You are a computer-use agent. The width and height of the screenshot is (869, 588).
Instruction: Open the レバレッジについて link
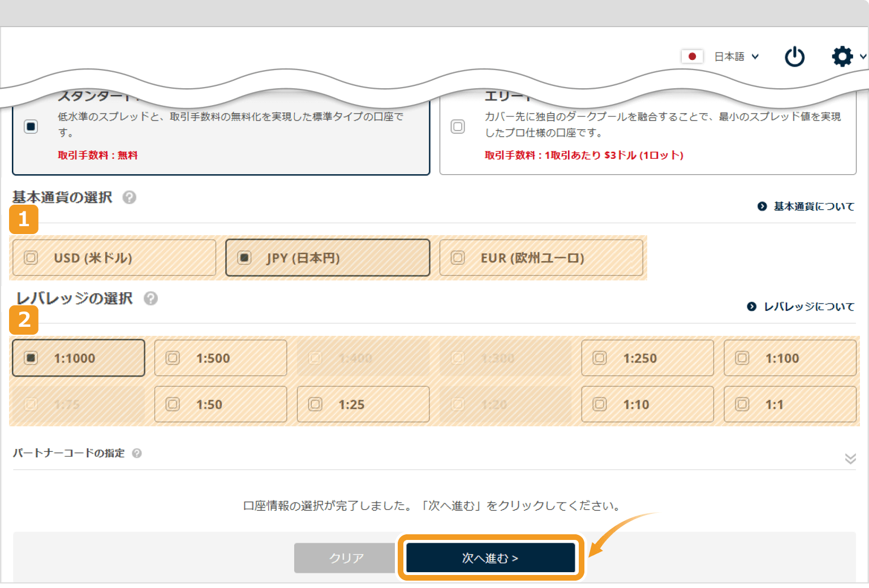[x=808, y=306]
